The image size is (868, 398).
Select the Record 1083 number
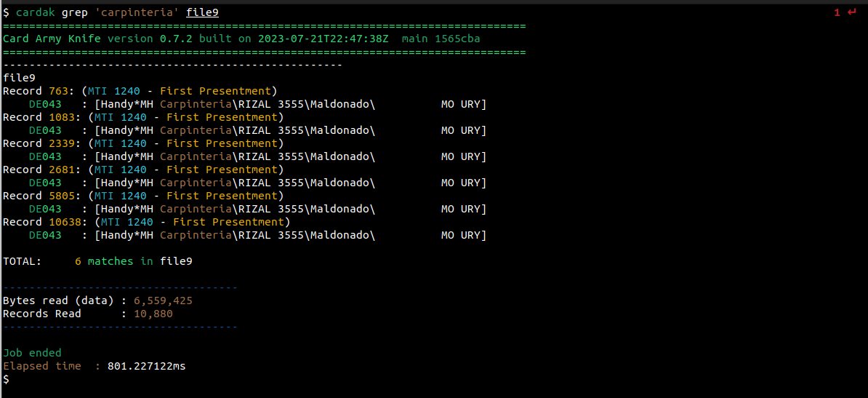[x=61, y=117]
